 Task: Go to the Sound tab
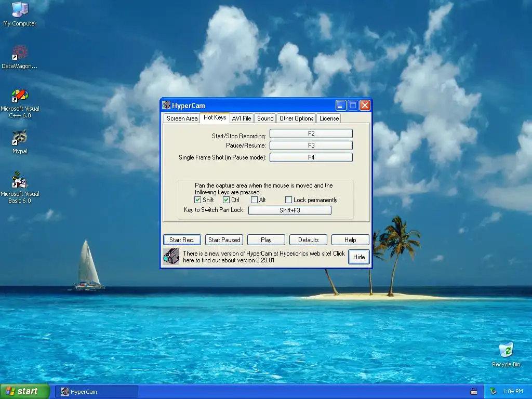pyautogui.click(x=265, y=118)
